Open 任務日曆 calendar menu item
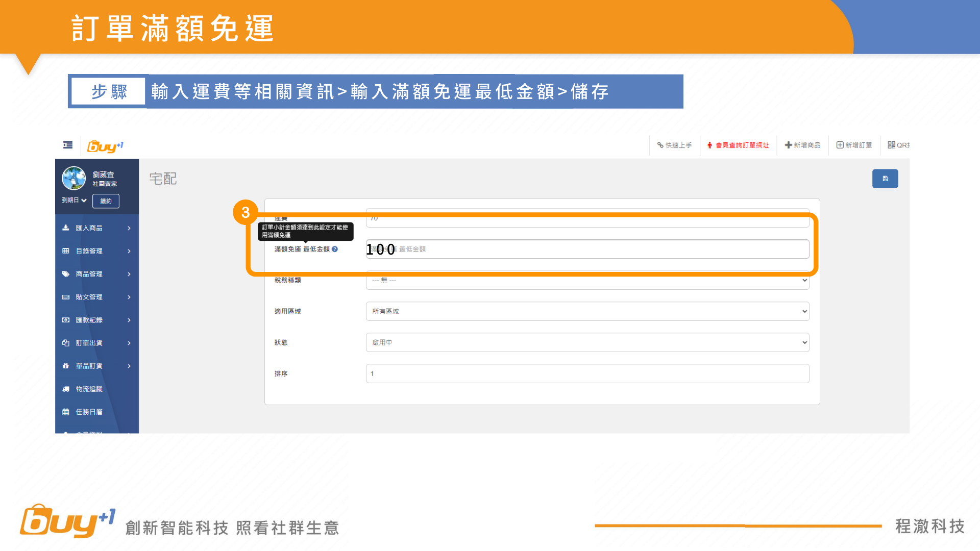 89,412
